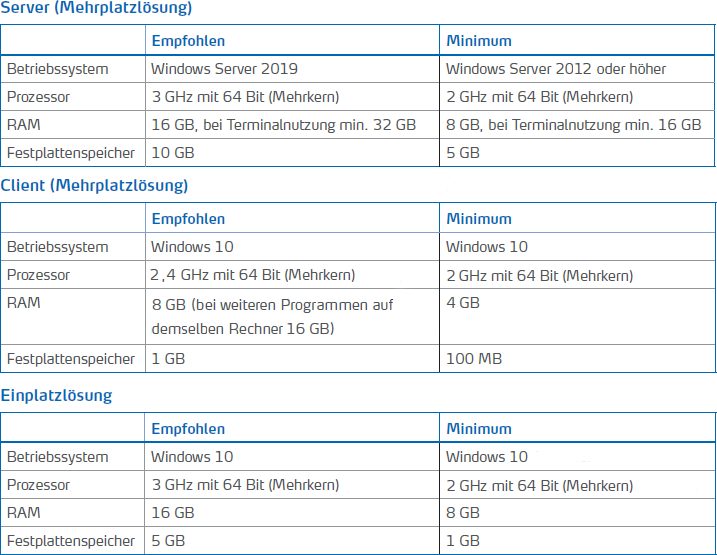The image size is (717, 555).
Task: Click Server table 'Minimum' column header
Action: coord(479,41)
